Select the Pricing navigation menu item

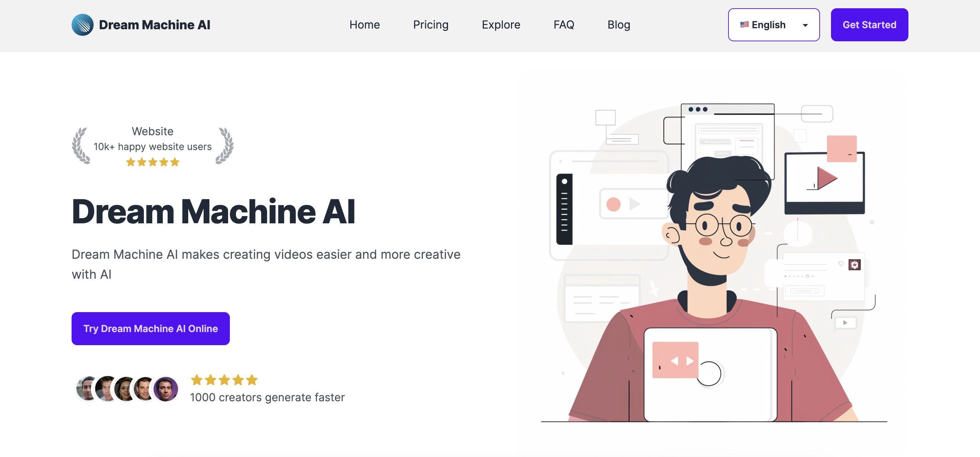430,25
